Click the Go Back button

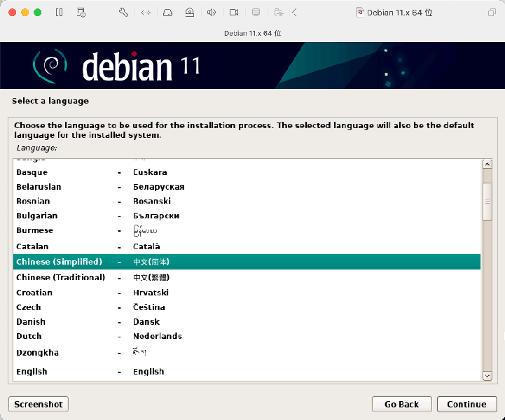point(401,404)
